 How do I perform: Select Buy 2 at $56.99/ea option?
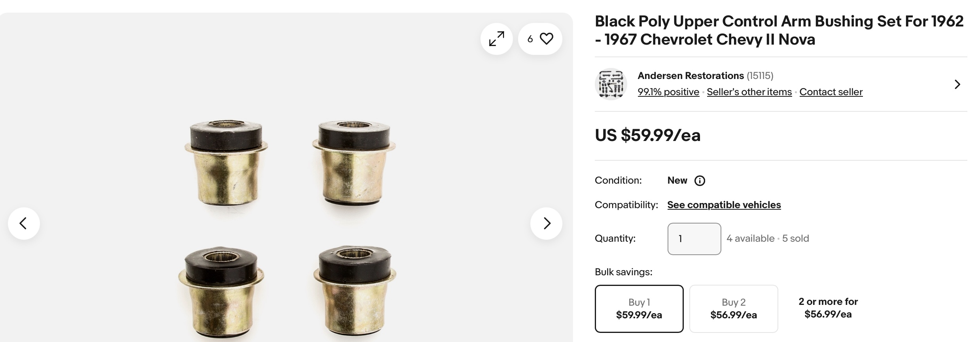[734, 308]
